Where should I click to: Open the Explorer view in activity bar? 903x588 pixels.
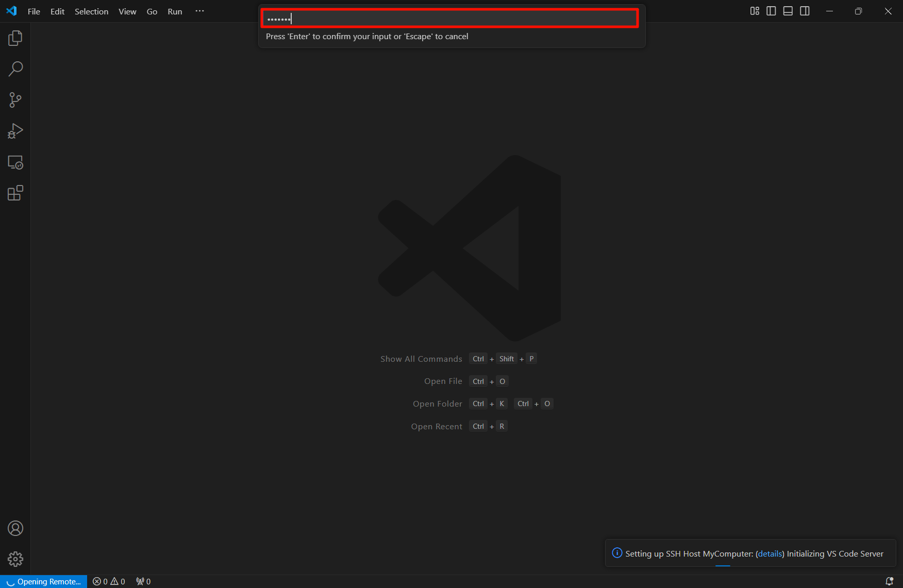[15, 38]
